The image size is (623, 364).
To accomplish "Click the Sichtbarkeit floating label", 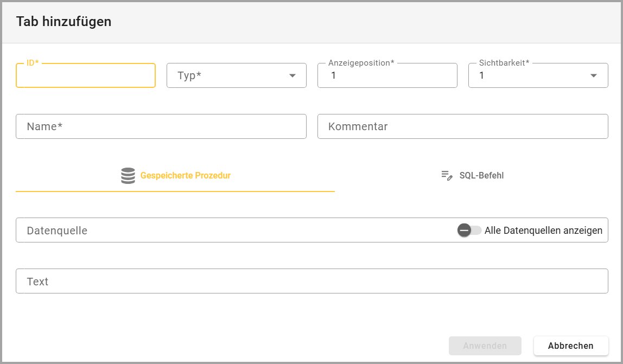I will click(x=504, y=63).
